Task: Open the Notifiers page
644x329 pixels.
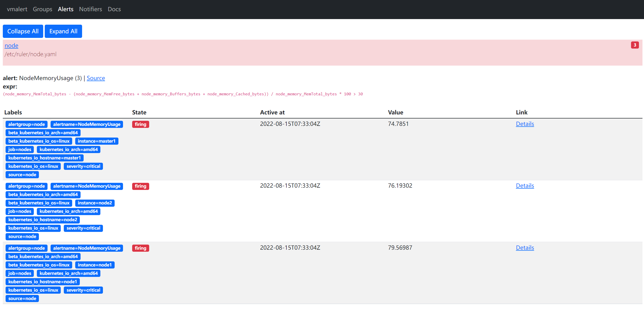Action: point(90,9)
